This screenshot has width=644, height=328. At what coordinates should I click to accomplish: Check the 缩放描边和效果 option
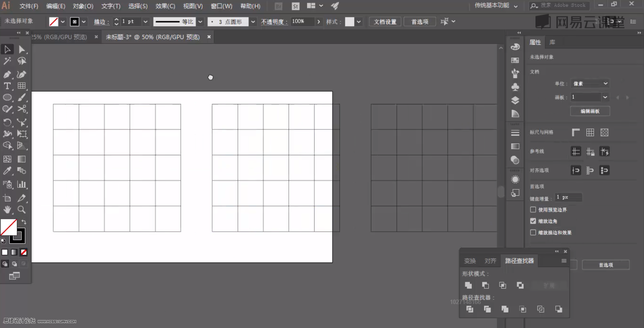pos(533,232)
